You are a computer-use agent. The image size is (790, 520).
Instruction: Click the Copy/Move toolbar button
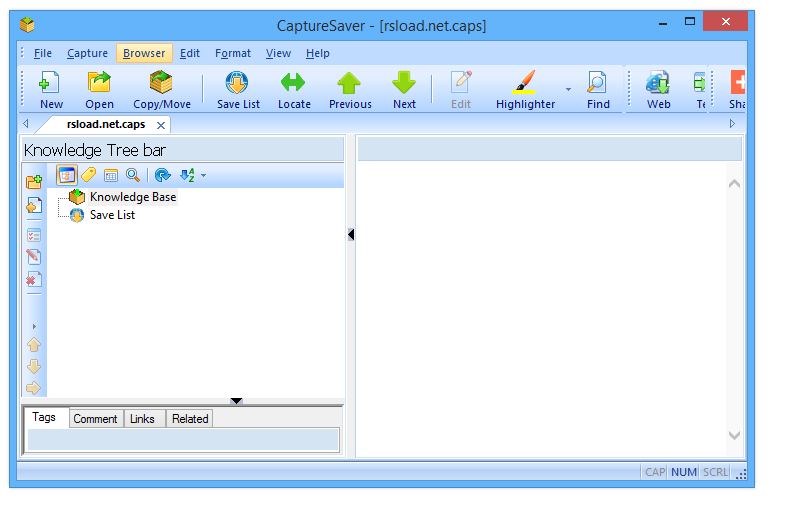(x=162, y=90)
